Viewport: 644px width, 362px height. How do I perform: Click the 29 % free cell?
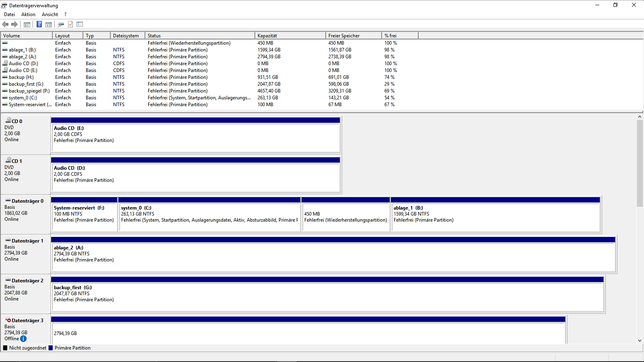click(x=389, y=84)
